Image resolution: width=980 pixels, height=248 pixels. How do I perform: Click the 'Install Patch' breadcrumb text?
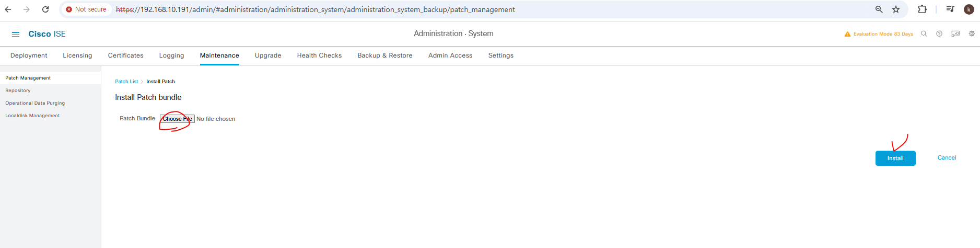click(x=160, y=82)
